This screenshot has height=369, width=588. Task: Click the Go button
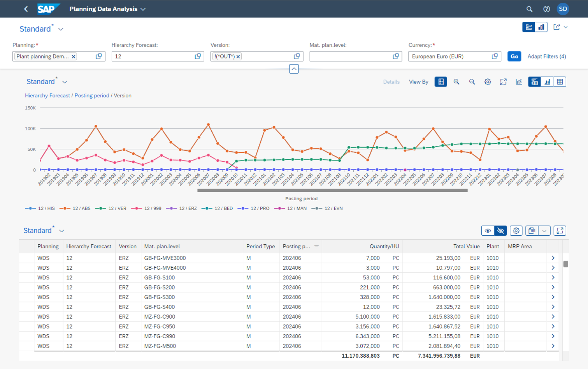point(514,56)
